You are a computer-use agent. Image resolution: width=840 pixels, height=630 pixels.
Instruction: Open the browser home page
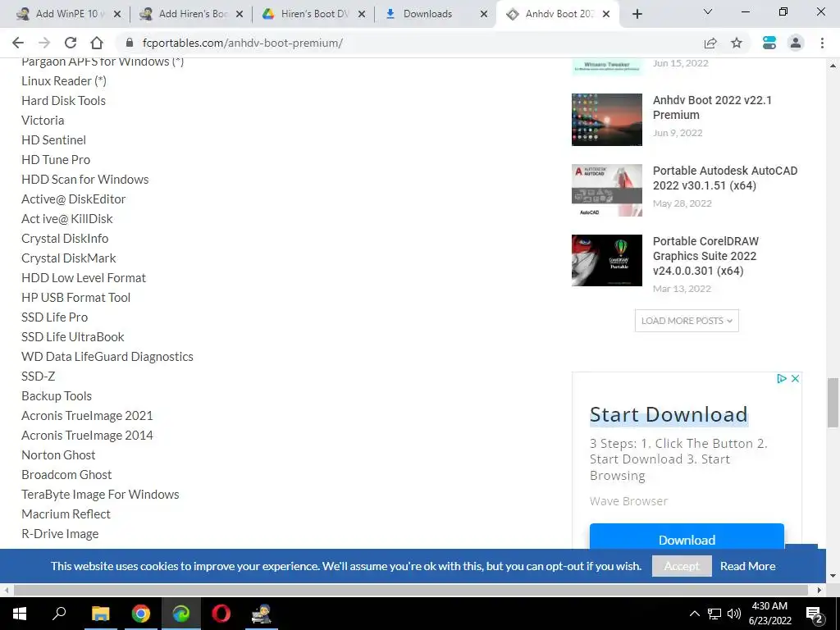97,43
